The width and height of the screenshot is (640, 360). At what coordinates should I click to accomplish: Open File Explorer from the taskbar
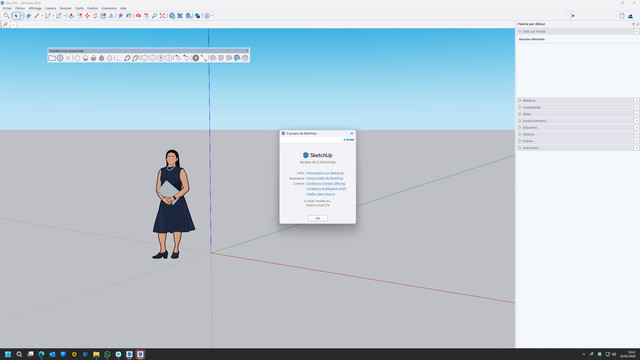(96, 354)
